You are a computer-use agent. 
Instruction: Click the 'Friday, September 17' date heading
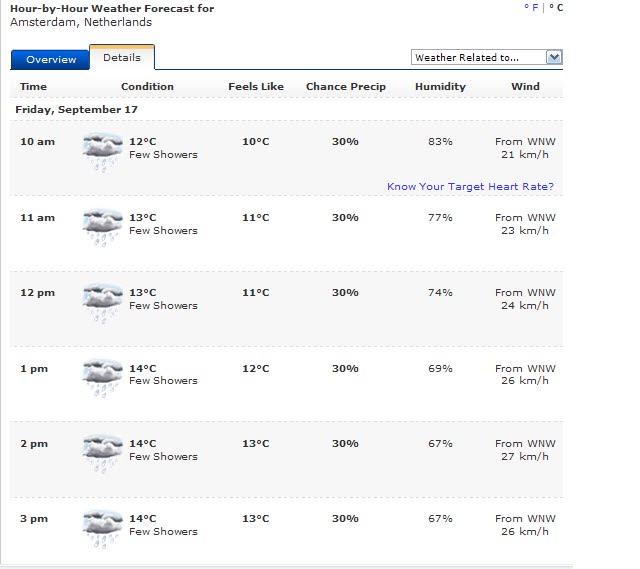point(76,109)
